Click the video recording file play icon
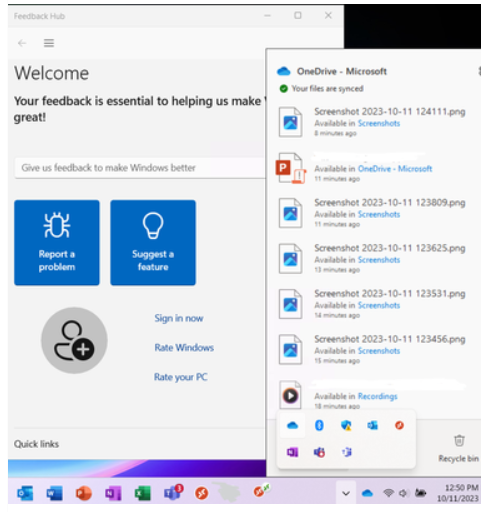 coord(291,395)
